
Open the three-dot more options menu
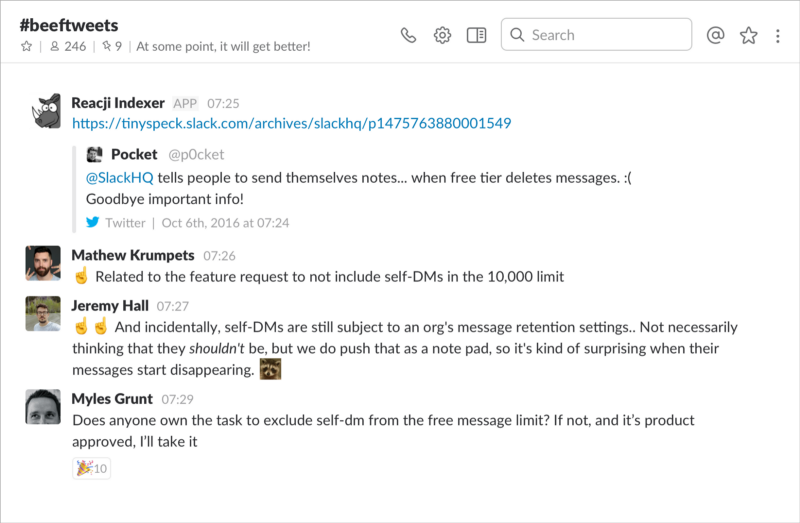pyautogui.click(x=778, y=36)
